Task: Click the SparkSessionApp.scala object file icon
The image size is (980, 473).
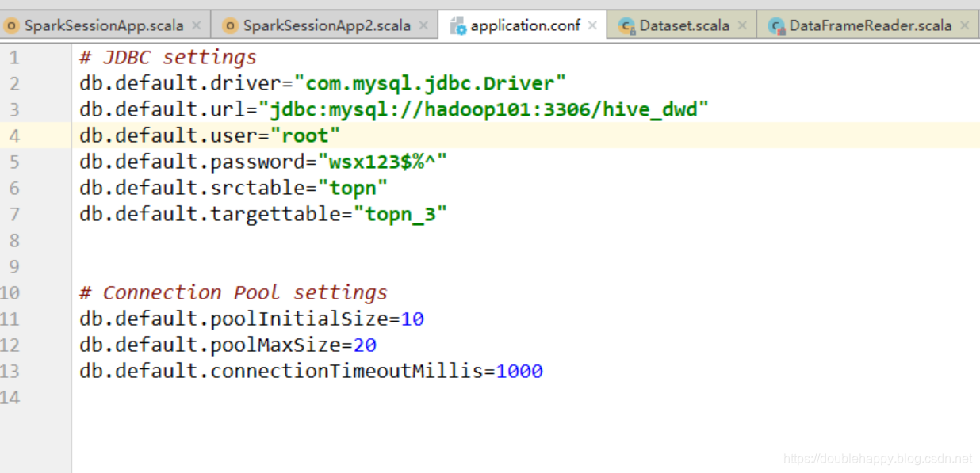Action: 12,25
